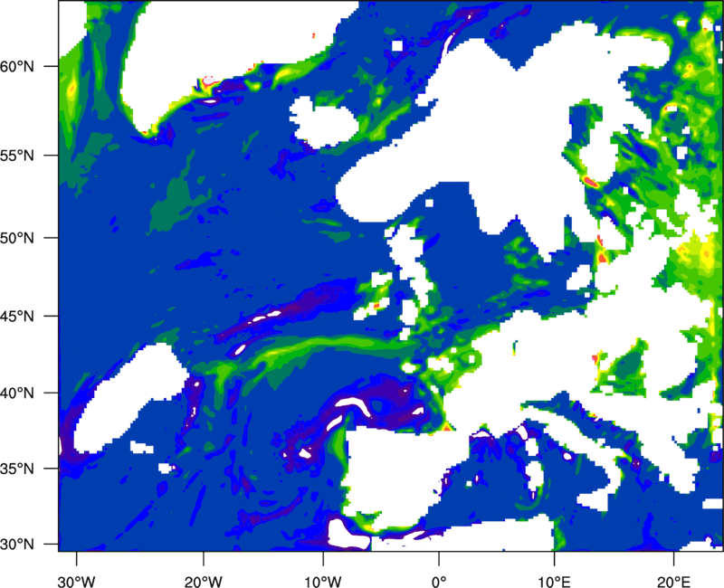This screenshot has height=588, width=724.
Task: Click the 40°N latitude label
Action: pos(19,394)
